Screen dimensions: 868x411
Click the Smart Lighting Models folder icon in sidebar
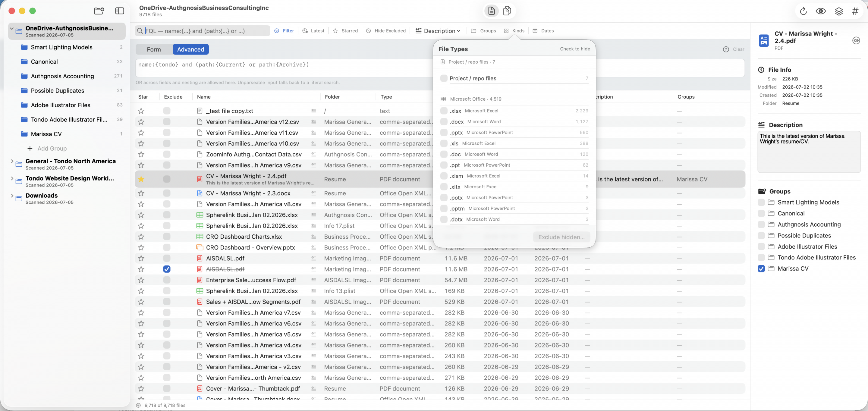tap(24, 47)
